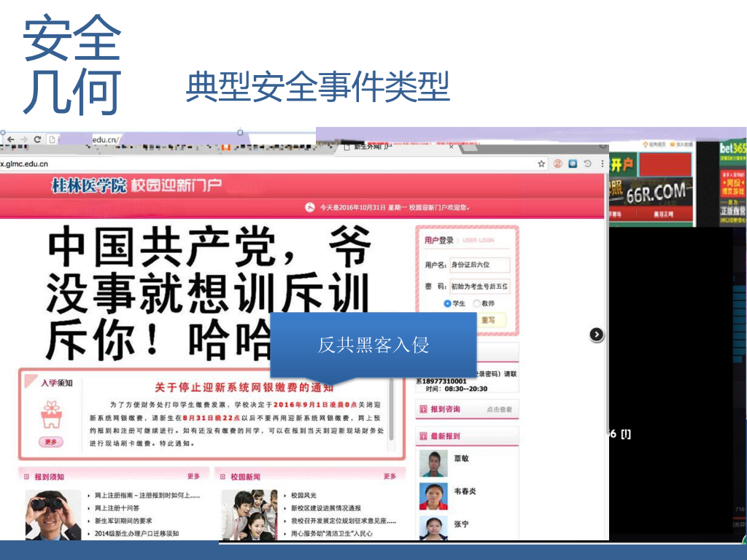Click the round black next-arrow button
Image resolution: width=747 pixels, height=560 pixels.
tap(597, 335)
